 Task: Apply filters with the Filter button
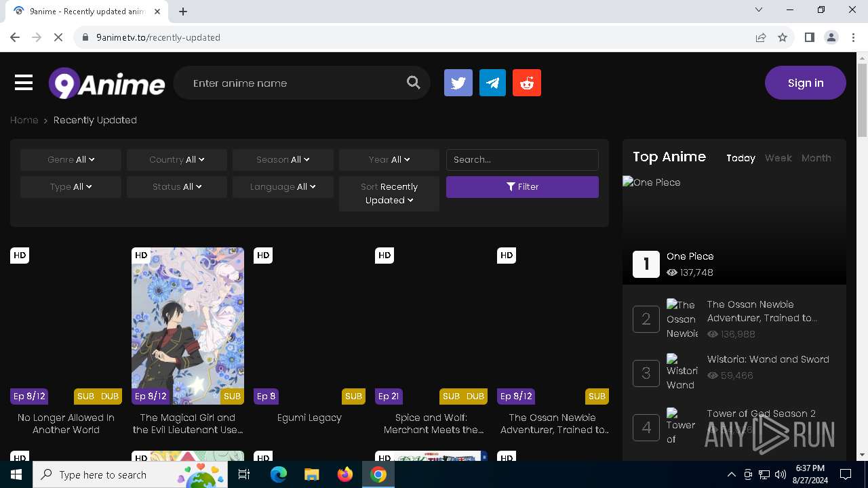coord(522,186)
